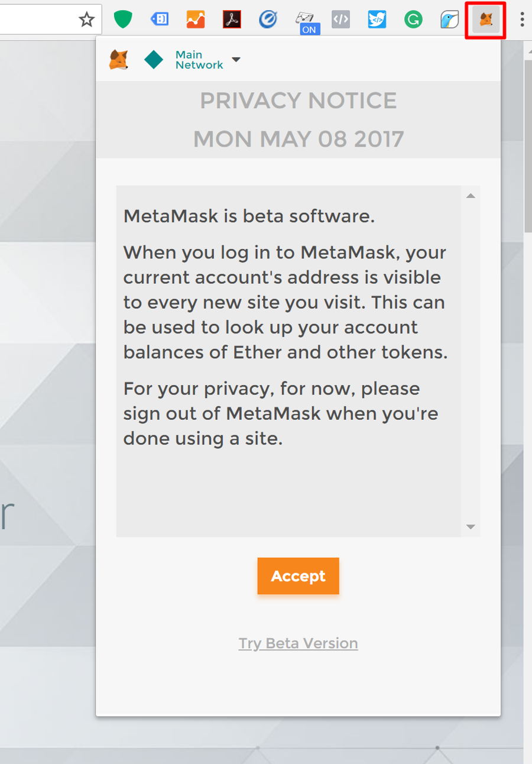
Task: Open the green shield extension
Action: tap(123, 20)
